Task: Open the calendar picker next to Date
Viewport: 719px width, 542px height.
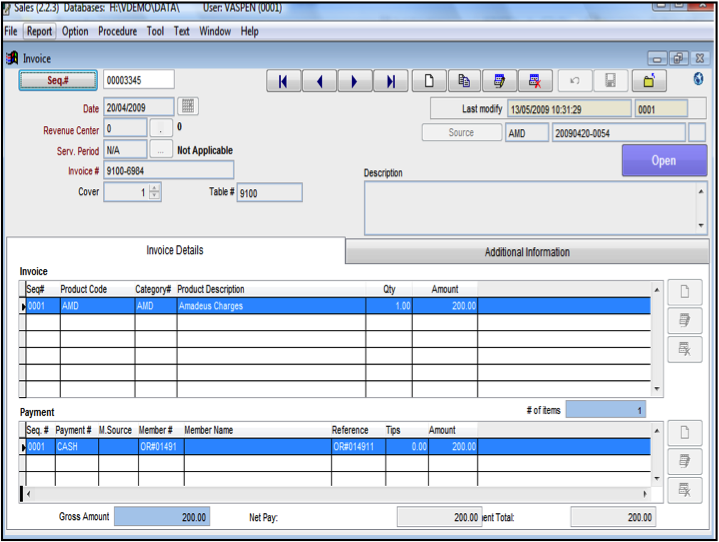Action: pyautogui.click(x=188, y=106)
